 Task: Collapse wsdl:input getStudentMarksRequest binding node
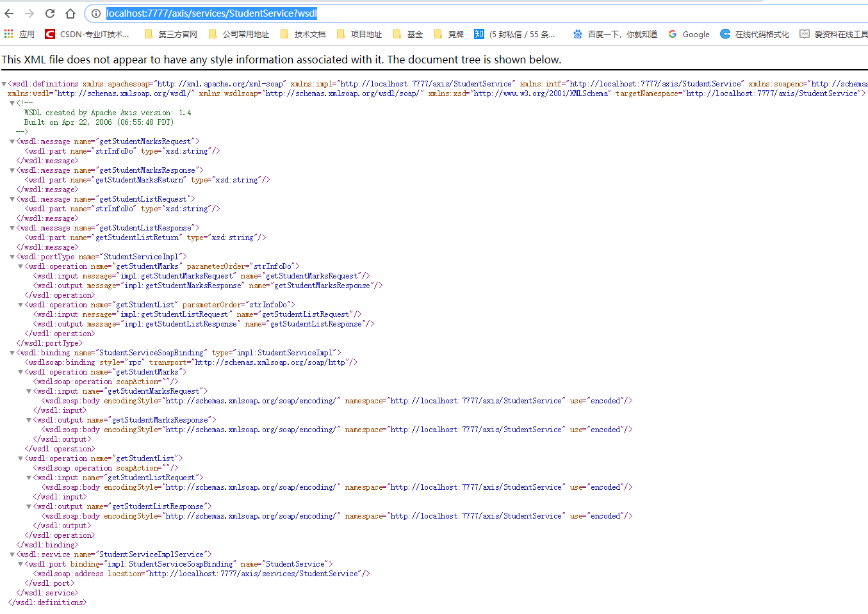29,391
